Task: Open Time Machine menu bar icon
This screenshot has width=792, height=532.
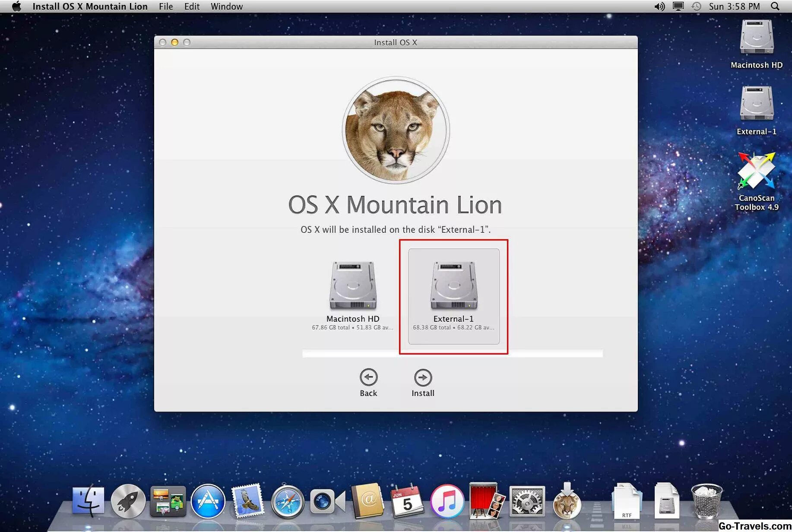Action: (696, 6)
